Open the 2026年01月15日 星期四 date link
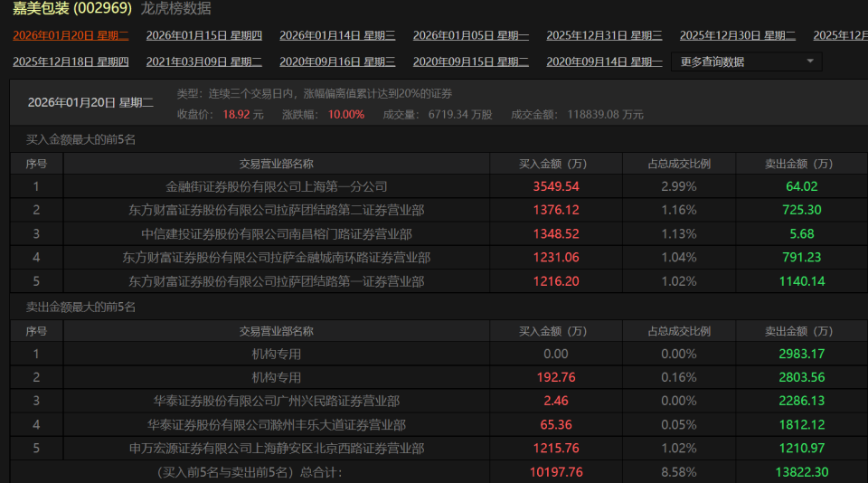 pos(204,35)
